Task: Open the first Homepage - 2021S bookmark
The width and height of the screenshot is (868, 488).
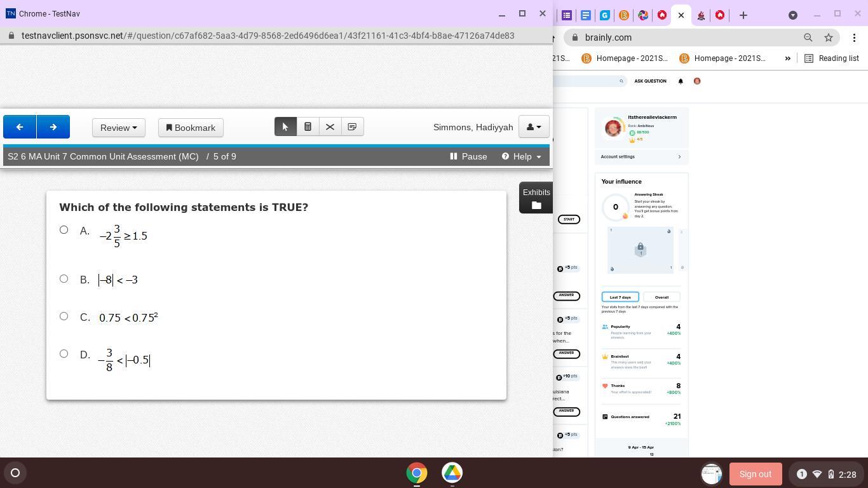Action: coord(625,58)
